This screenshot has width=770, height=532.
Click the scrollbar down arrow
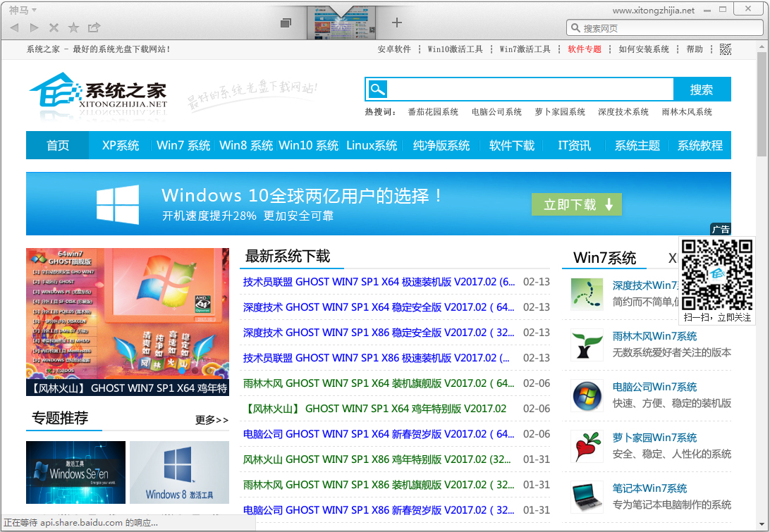762,525
